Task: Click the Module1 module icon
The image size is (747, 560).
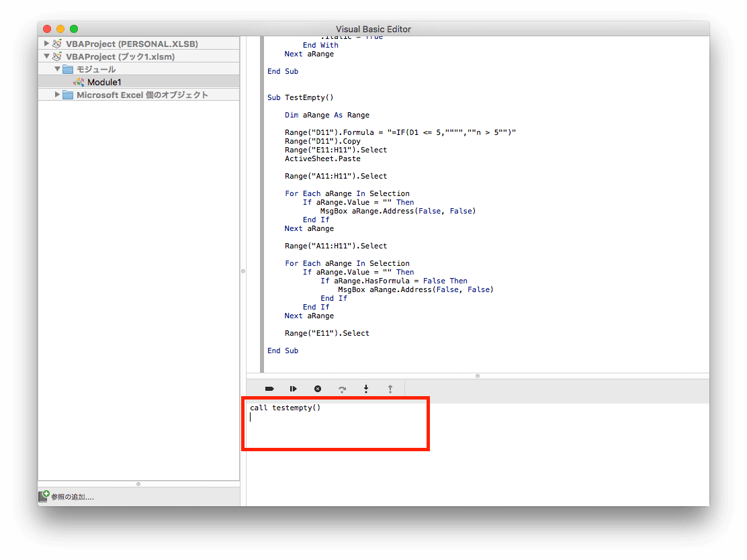Action: click(x=79, y=82)
